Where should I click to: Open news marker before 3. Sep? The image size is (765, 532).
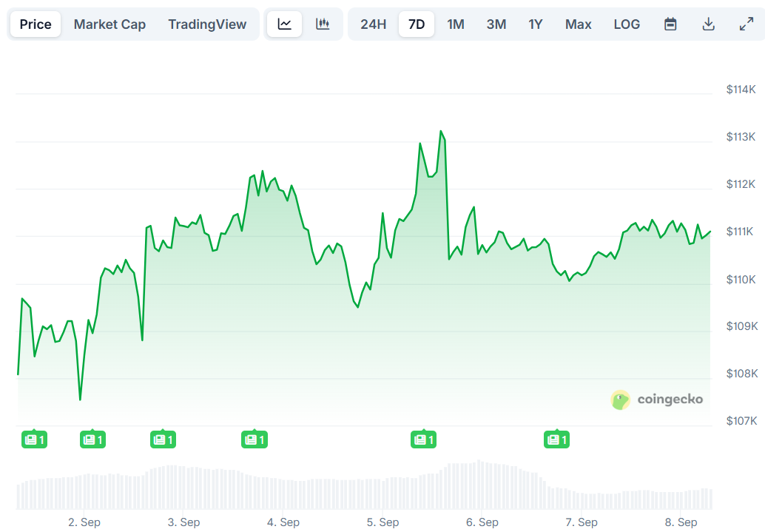tap(163, 440)
